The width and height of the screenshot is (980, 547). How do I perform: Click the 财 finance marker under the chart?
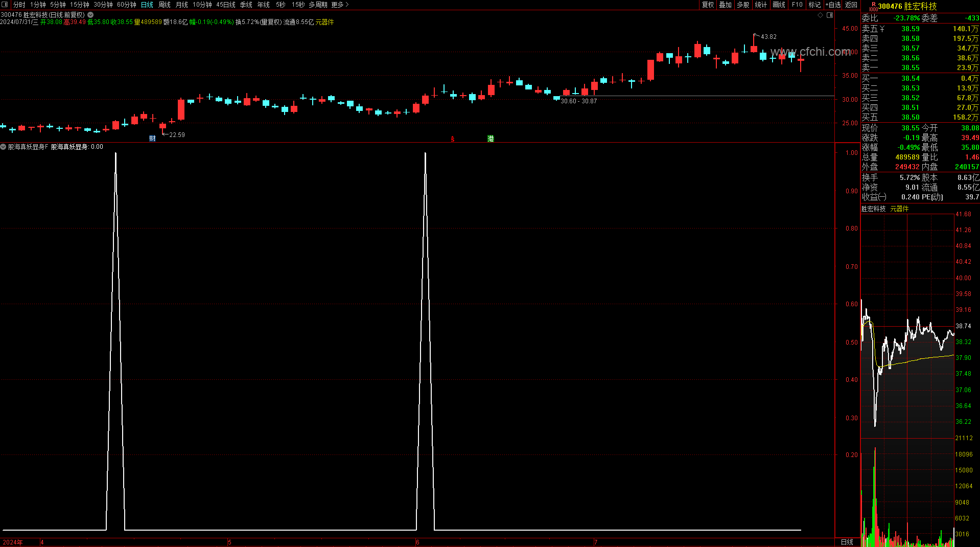152,139
